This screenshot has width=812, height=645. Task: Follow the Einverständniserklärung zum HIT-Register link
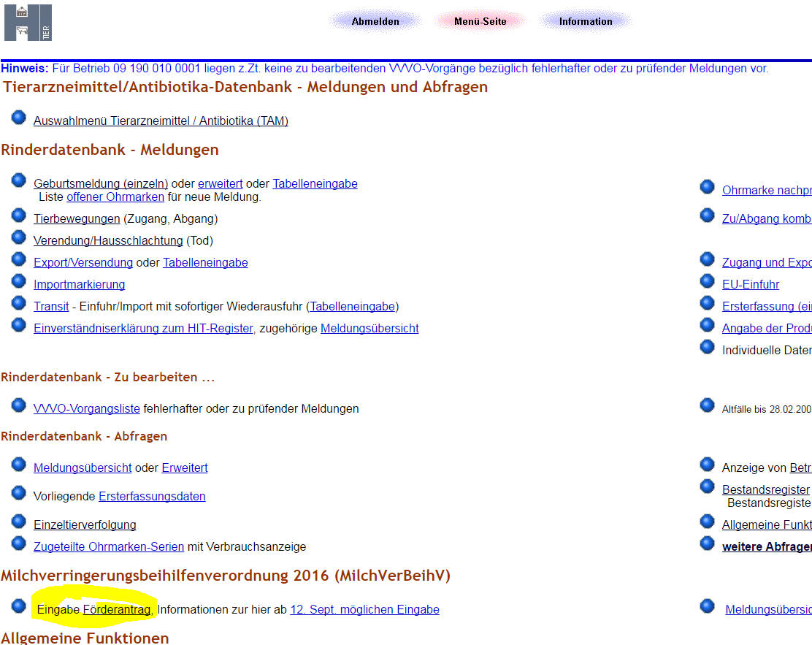pyautogui.click(x=143, y=328)
